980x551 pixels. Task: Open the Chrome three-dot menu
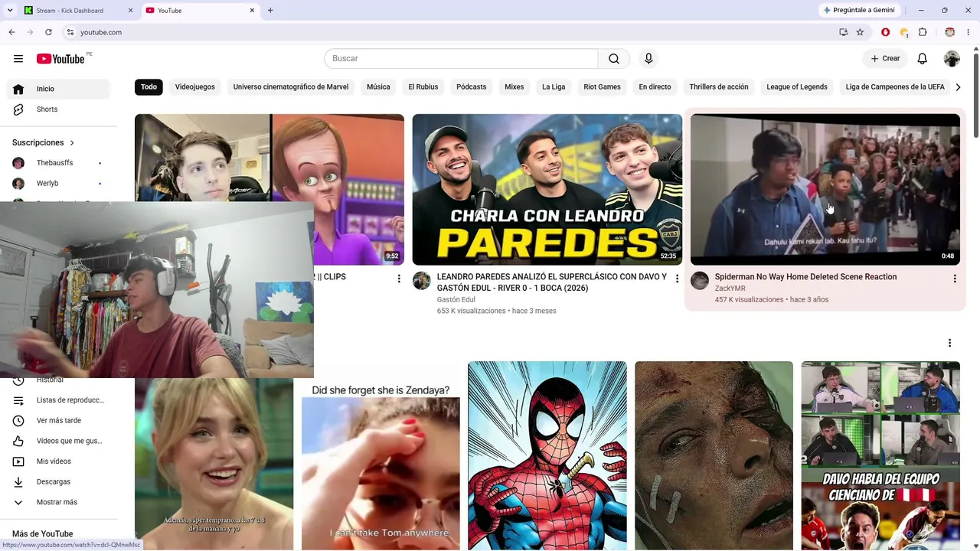(969, 32)
